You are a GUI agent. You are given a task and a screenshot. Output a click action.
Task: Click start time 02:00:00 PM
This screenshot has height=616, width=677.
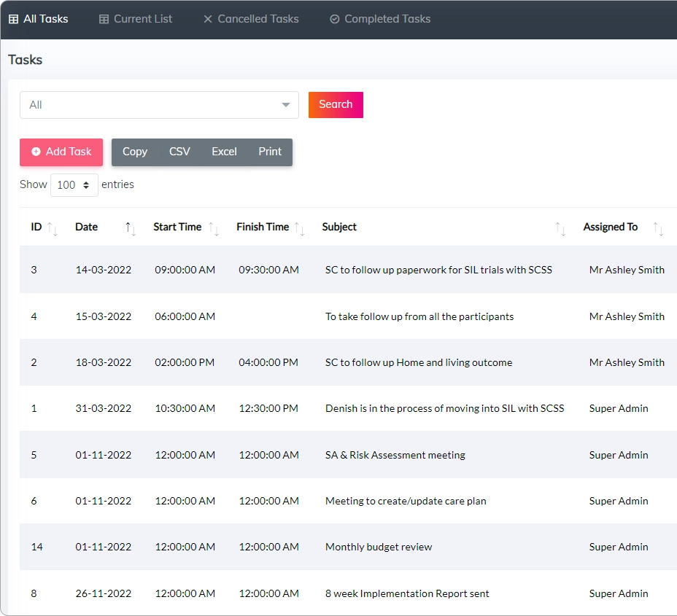click(185, 362)
